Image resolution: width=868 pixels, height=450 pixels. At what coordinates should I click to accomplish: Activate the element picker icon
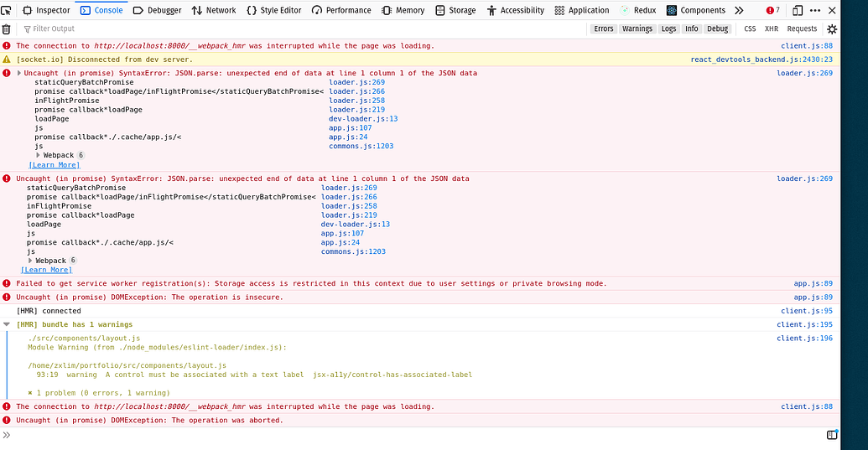click(x=6, y=10)
